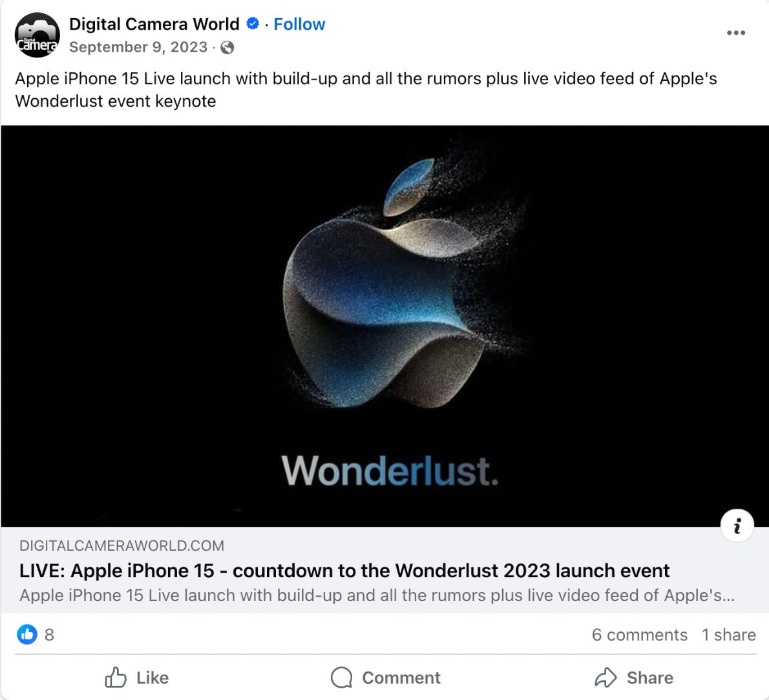Click the September 9, 2023 timestamp link
The height and width of the screenshot is (700, 769).
click(x=138, y=47)
